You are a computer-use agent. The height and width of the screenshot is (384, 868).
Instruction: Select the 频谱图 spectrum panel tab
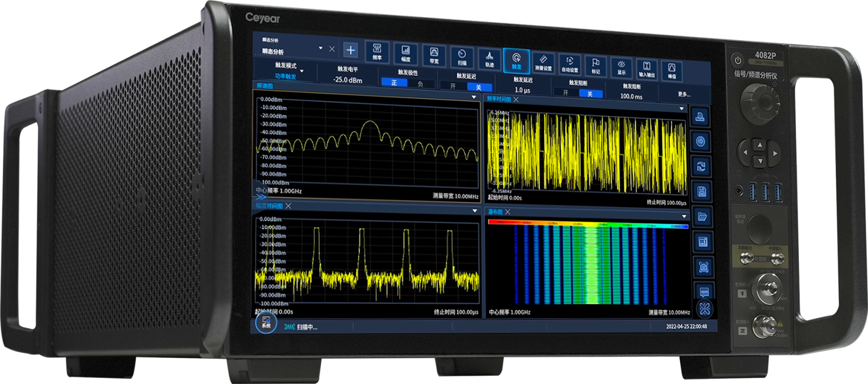(265, 86)
